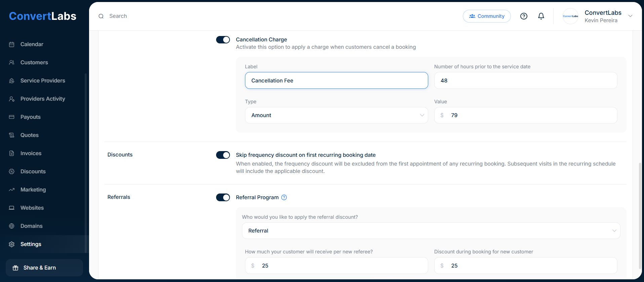Click the hours prior input showing 48
The height and width of the screenshot is (282, 644).
point(525,81)
